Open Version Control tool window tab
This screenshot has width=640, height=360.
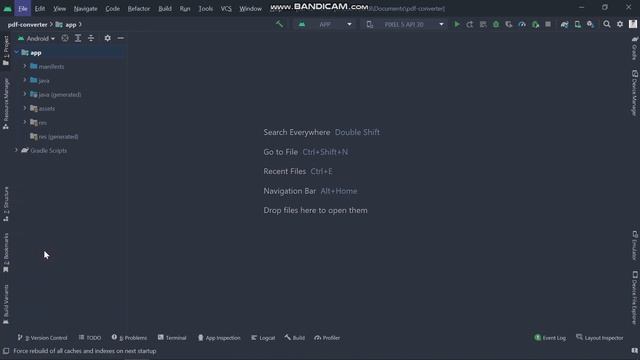(42, 338)
